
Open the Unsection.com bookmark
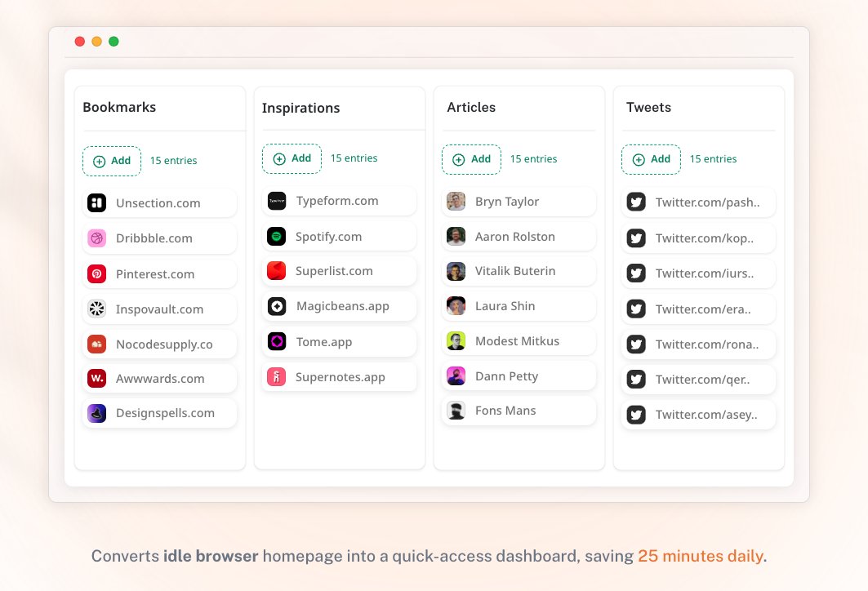click(x=159, y=202)
